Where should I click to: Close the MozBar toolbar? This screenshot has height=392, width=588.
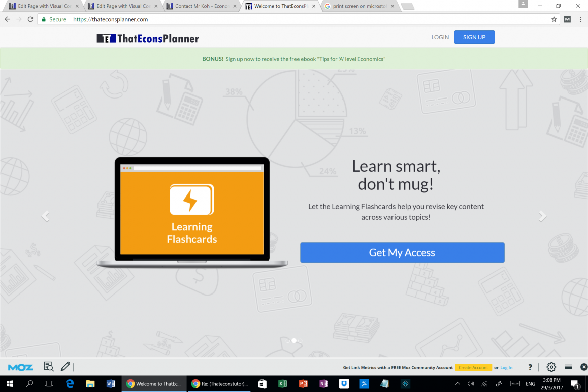(x=584, y=367)
